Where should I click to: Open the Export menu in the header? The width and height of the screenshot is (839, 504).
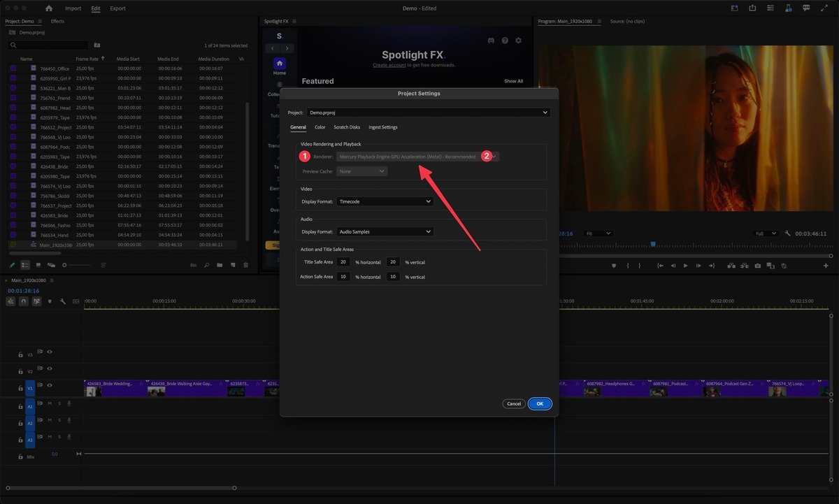[x=117, y=8]
